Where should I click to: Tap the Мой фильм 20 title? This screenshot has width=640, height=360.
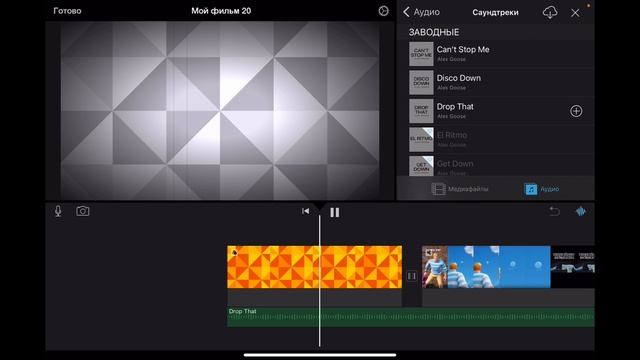(221, 11)
